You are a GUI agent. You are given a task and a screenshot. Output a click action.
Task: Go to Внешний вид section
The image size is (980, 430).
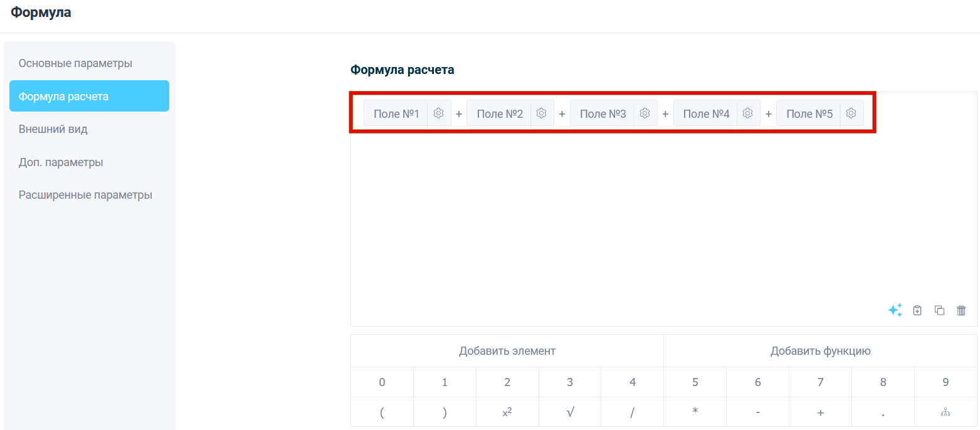(x=89, y=130)
